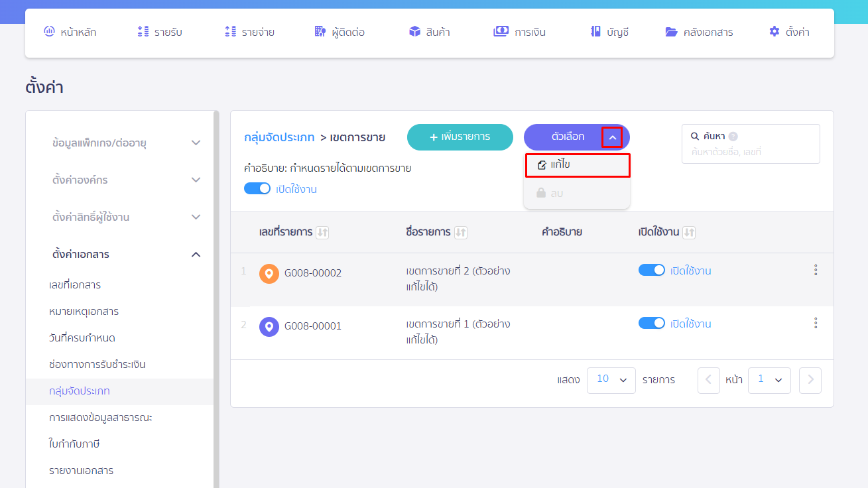The image size is (868, 488).
Task: Click the เพิ่มรายการ button
Action: [460, 137]
